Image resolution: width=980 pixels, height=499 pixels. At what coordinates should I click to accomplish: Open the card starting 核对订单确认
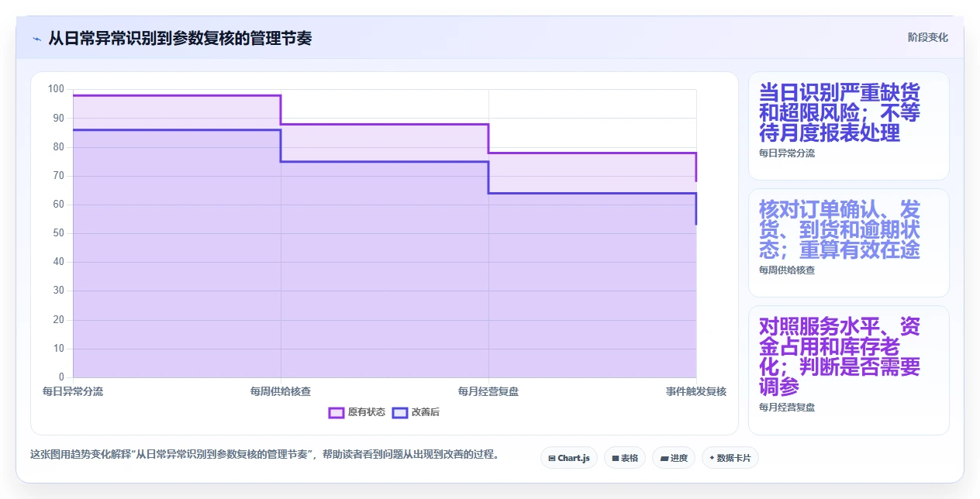(848, 243)
